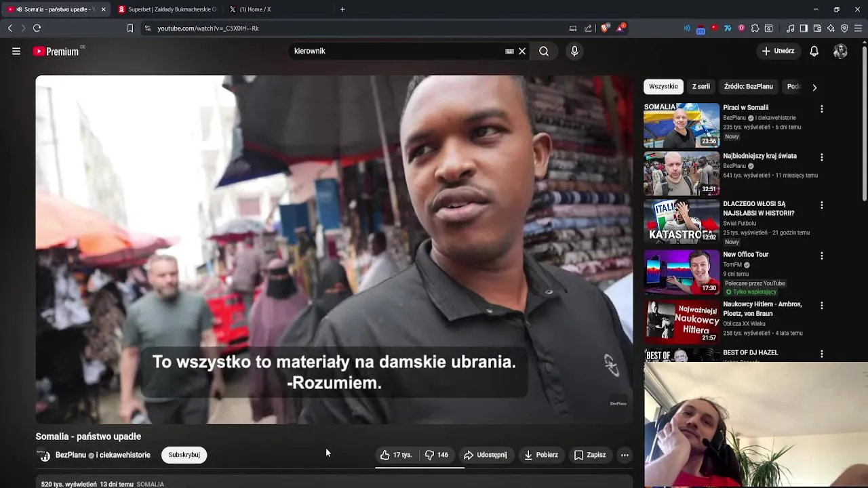Open Naukowcy Hitlera video title
Viewport: 868px width, 488px height.
762,308
